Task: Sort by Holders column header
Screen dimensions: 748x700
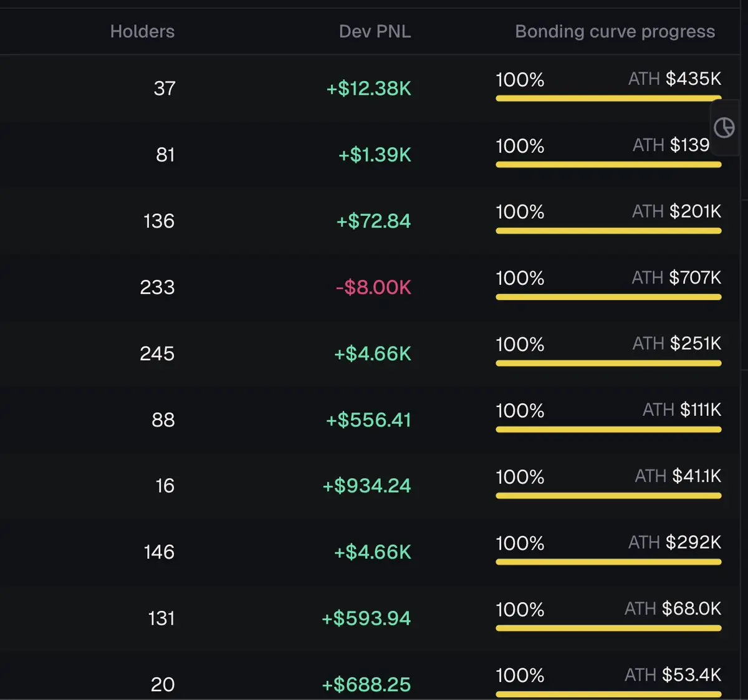Action: click(x=142, y=31)
